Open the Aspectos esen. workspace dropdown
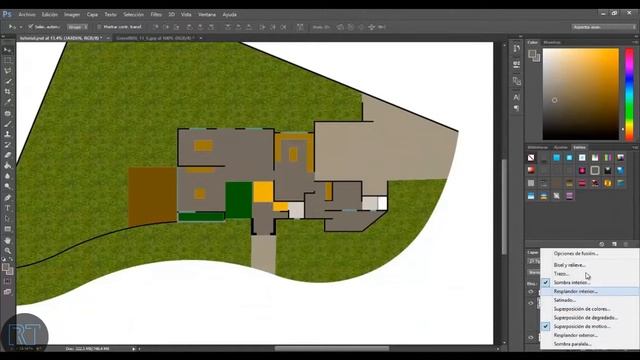The image size is (640, 360). 604,27
